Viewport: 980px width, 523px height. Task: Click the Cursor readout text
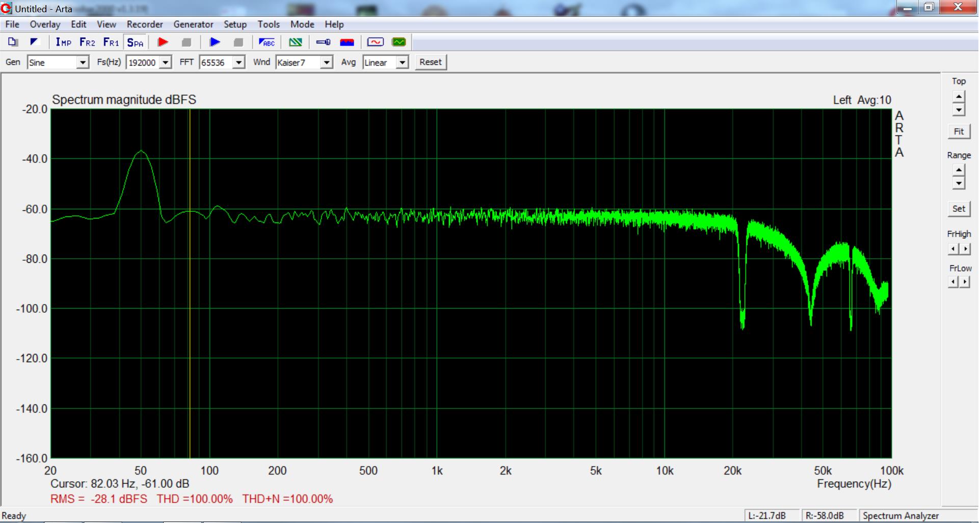pos(120,484)
